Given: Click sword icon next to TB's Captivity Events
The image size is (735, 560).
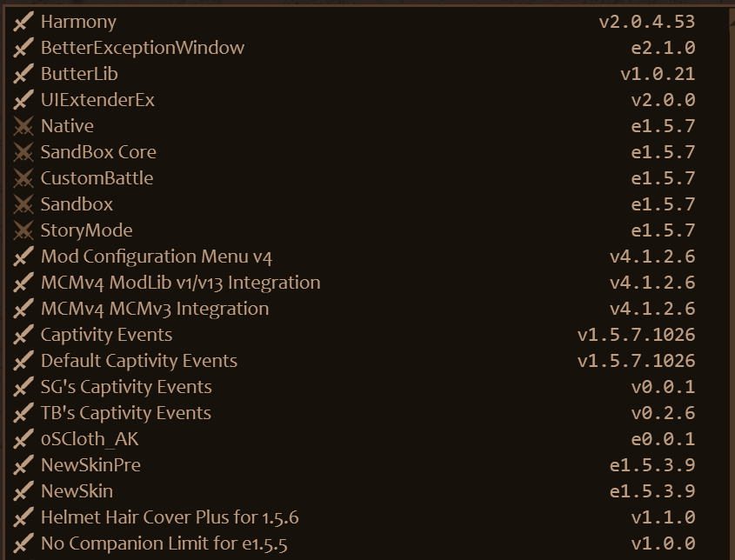Looking at the screenshot, I should (x=23, y=413).
